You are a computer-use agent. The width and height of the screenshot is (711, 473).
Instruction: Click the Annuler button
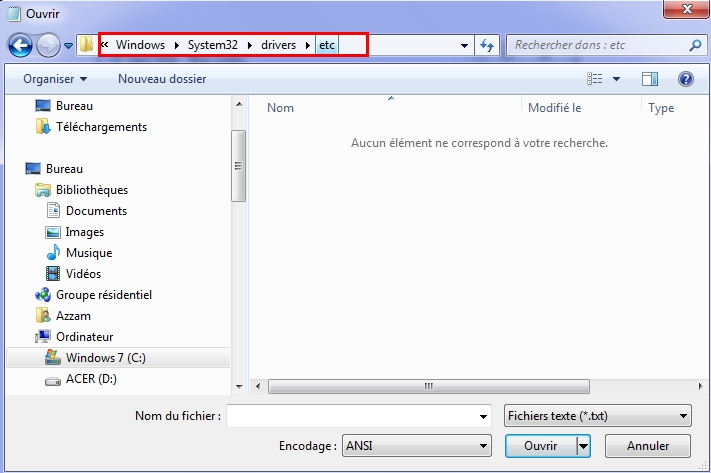[x=648, y=446]
